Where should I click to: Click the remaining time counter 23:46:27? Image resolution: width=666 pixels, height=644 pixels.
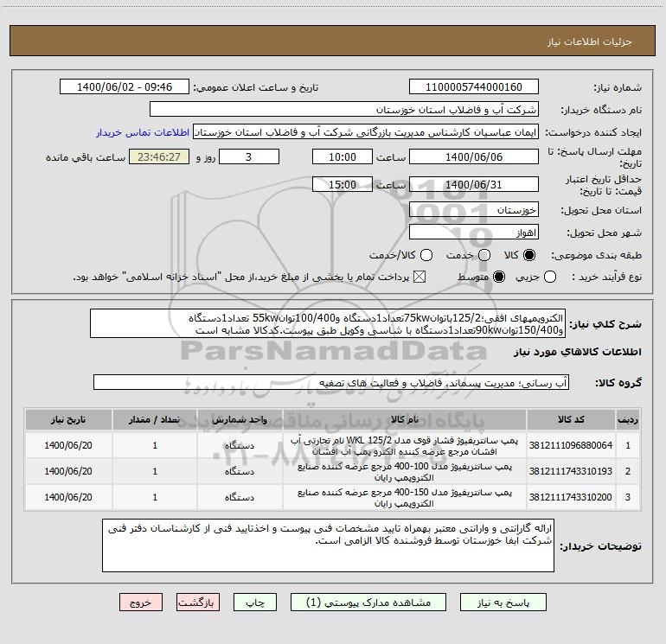[159, 156]
